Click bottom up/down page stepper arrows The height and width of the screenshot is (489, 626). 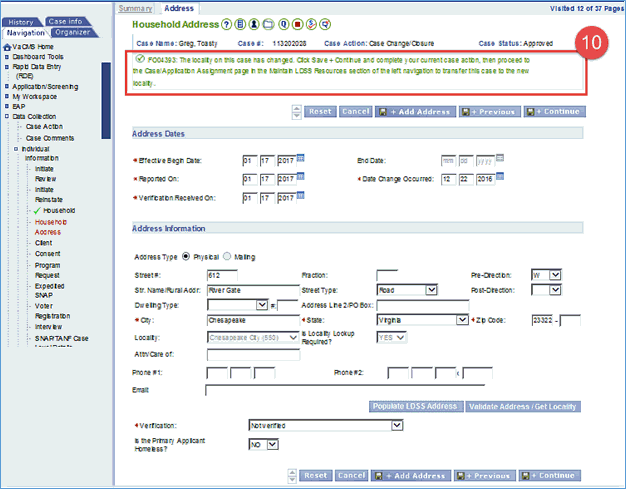click(292, 475)
